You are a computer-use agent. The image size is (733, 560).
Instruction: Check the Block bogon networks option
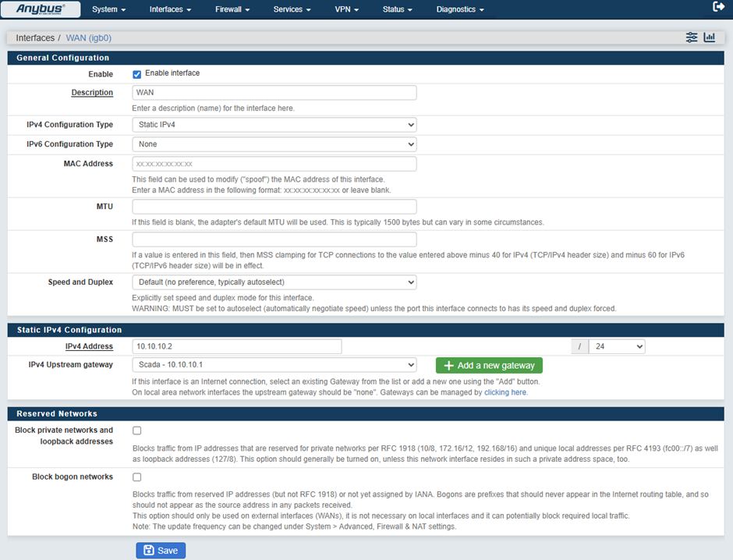(137, 477)
